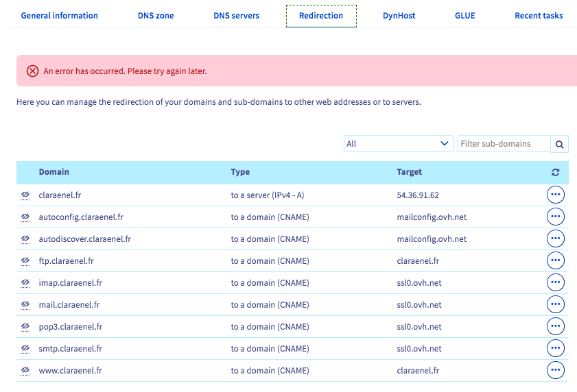Click the refresh icon in table header

coord(555,173)
